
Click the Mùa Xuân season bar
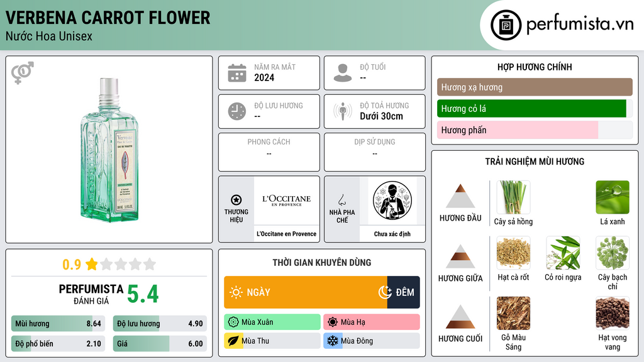[272, 322]
